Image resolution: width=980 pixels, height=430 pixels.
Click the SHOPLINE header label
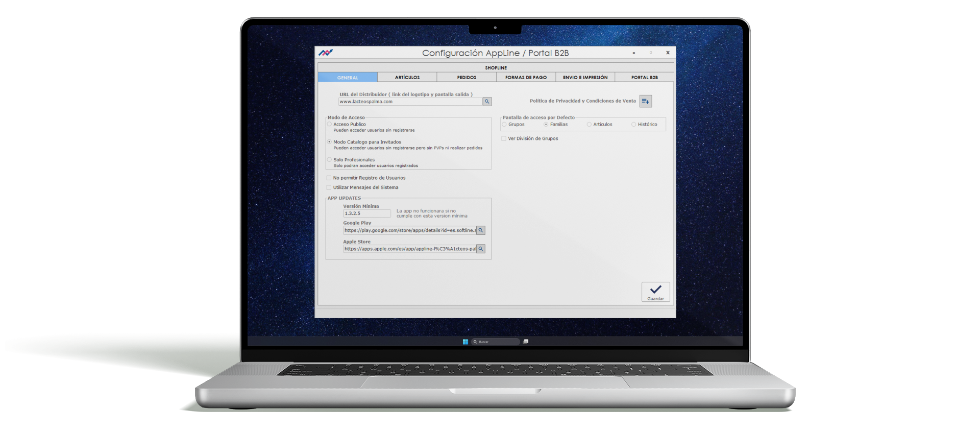click(496, 68)
